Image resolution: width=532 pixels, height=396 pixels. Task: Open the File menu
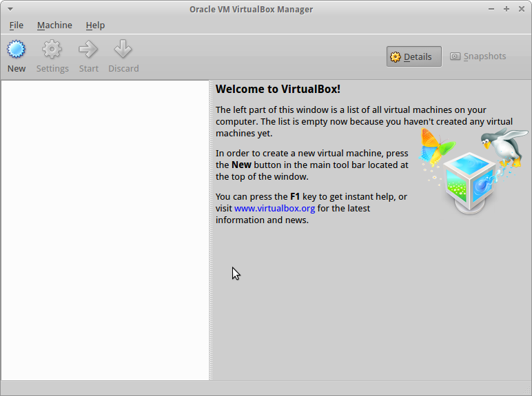click(x=17, y=25)
